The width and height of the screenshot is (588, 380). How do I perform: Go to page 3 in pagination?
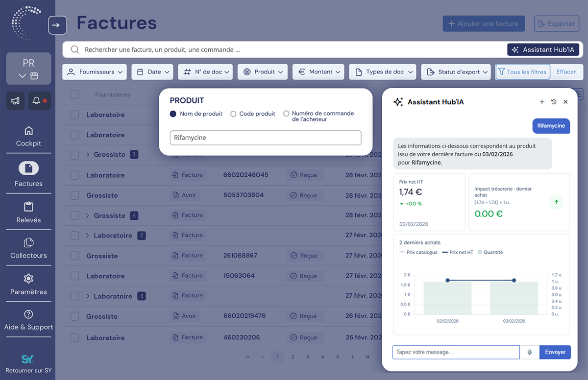[x=308, y=357]
